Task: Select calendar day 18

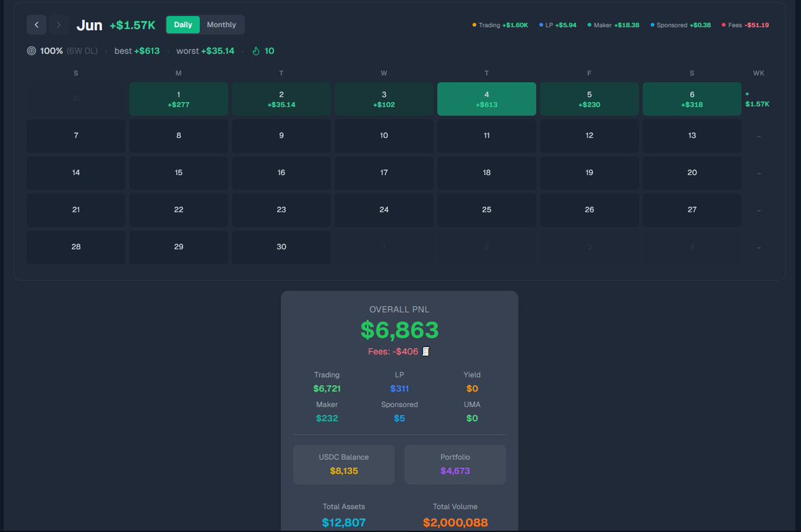Action: (x=487, y=173)
